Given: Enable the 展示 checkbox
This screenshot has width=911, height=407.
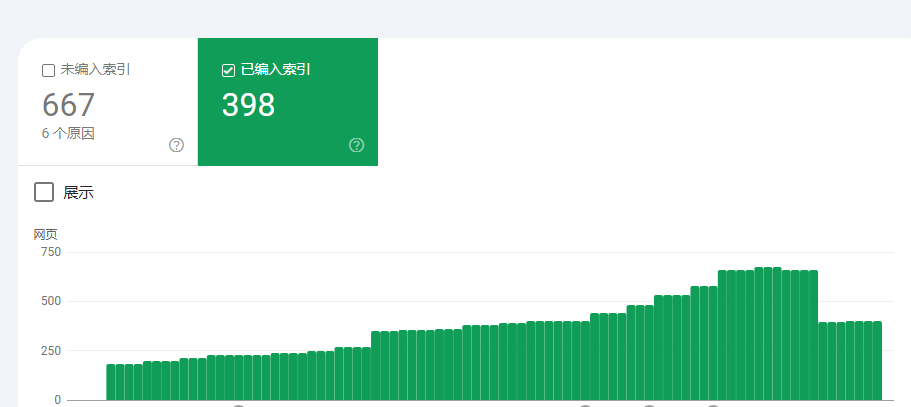Looking at the screenshot, I should 44,192.
